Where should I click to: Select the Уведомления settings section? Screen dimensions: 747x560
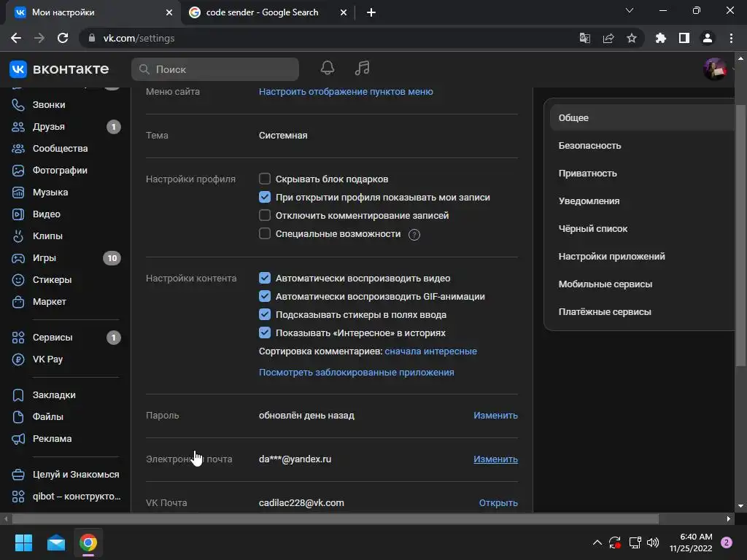(x=642, y=201)
